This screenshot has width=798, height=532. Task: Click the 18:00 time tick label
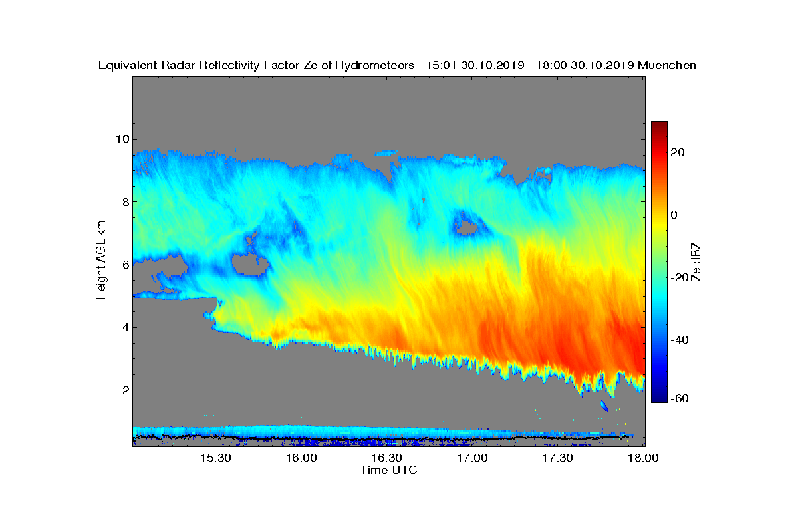pyautogui.click(x=643, y=458)
